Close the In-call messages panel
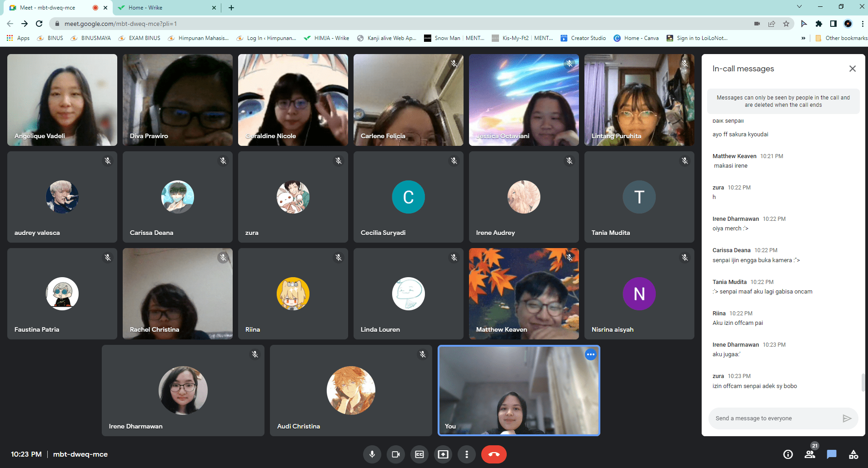Viewport: 868px width, 468px height. pyautogui.click(x=853, y=69)
